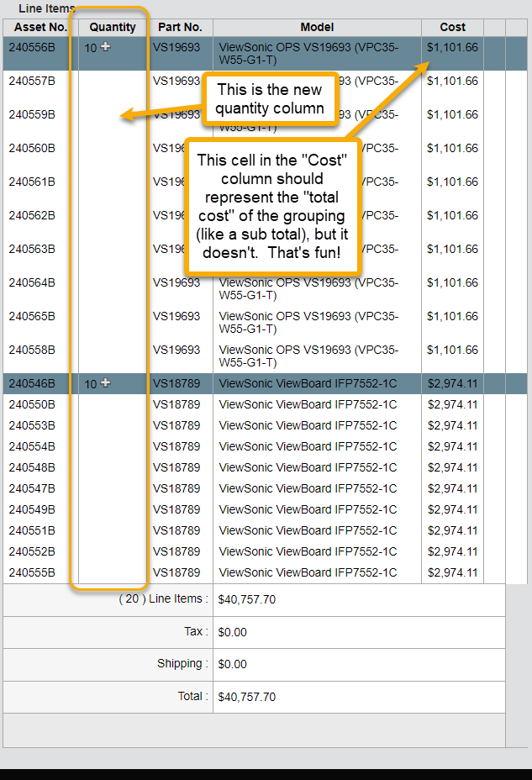Click the Total value $40,757.70
The width and height of the screenshot is (532, 780).
246,697
